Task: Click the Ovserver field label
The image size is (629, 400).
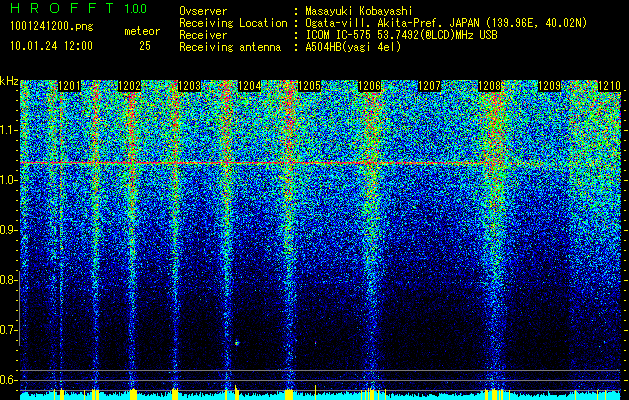Action: point(203,11)
